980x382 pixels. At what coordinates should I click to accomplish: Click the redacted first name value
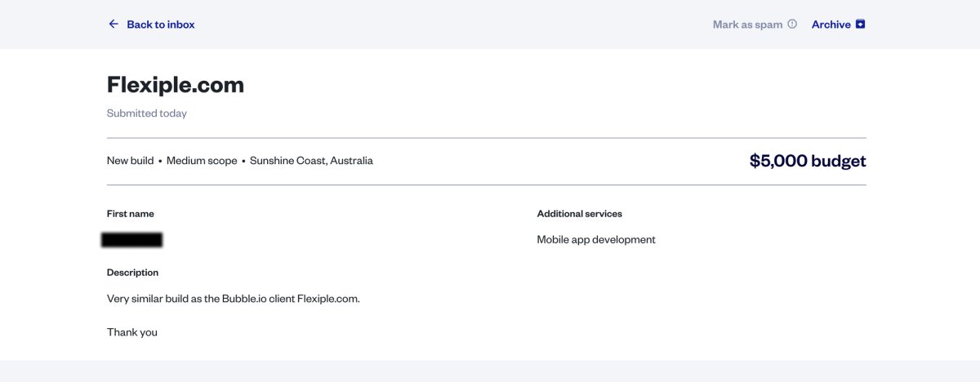click(131, 240)
